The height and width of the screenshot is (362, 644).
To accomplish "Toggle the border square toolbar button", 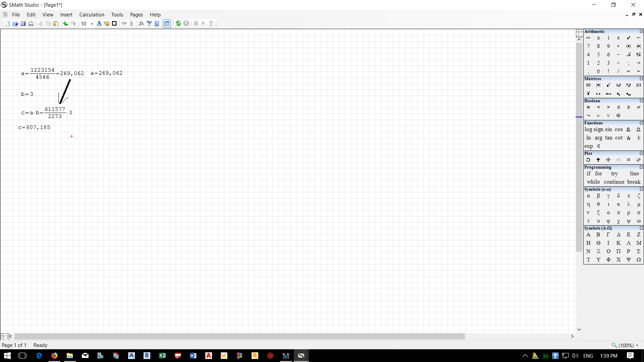I will (114, 23).
